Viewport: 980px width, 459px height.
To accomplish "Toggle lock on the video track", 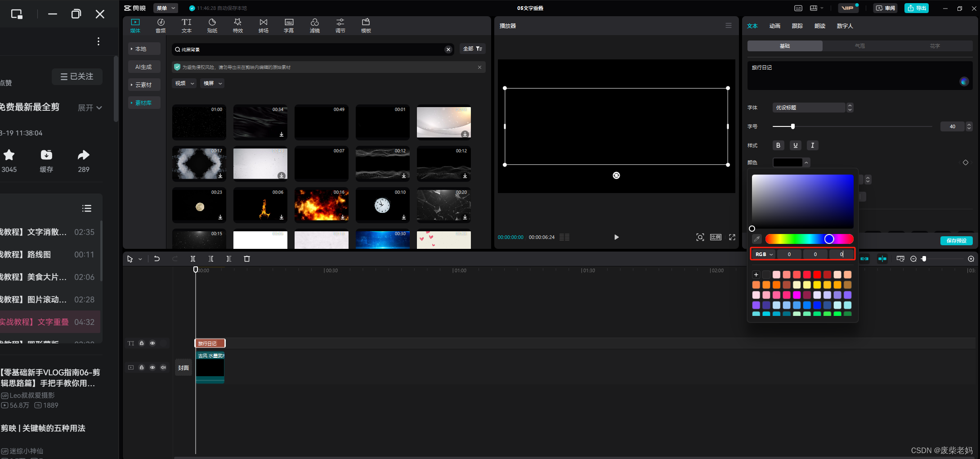I will [142, 368].
